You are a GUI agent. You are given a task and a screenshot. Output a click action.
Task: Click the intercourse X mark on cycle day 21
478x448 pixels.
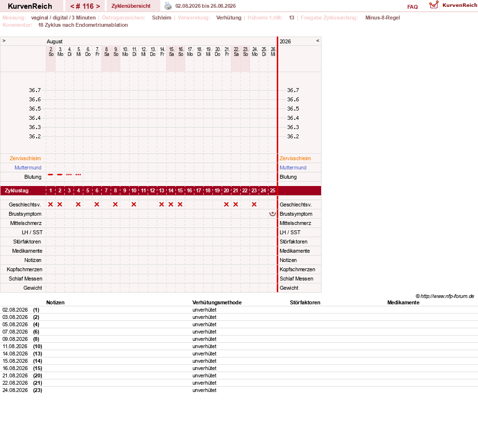[x=236, y=205]
